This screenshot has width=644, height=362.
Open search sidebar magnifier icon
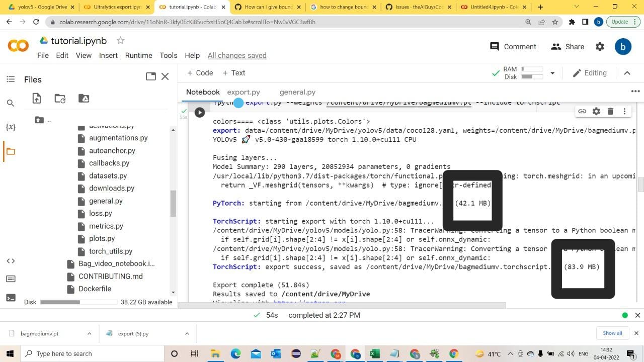11,103
